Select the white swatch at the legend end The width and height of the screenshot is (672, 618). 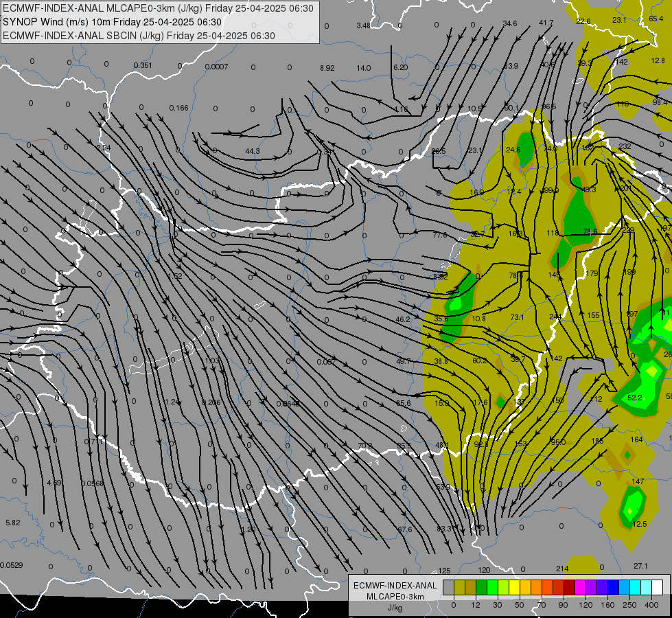pos(657,588)
